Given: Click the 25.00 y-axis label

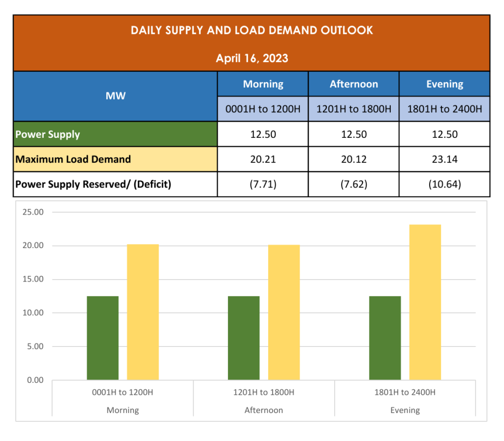Looking at the screenshot, I should tap(34, 212).
